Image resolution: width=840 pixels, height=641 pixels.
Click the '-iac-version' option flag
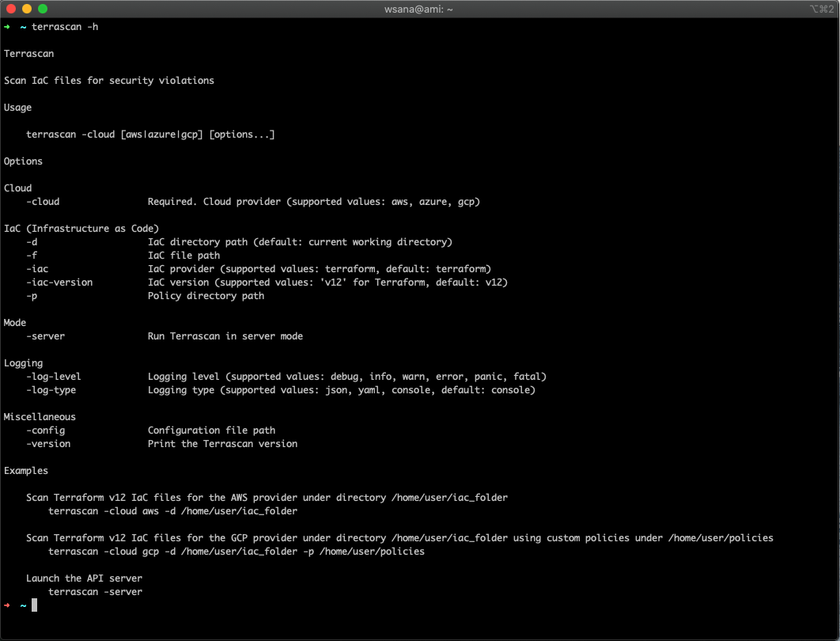59,283
